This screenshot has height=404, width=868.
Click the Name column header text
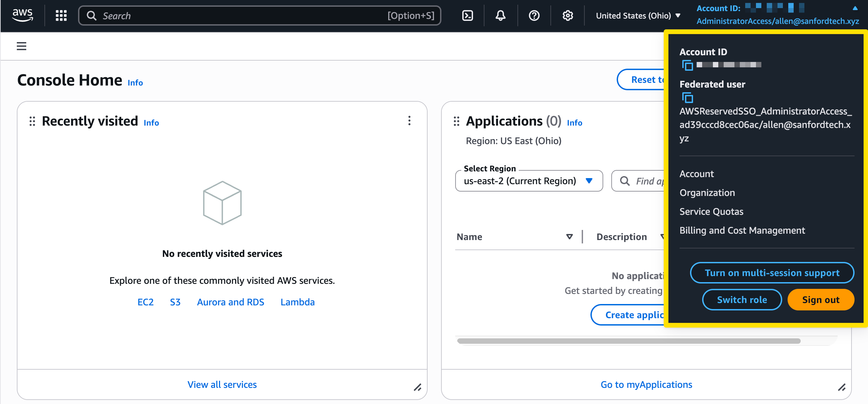pos(469,237)
